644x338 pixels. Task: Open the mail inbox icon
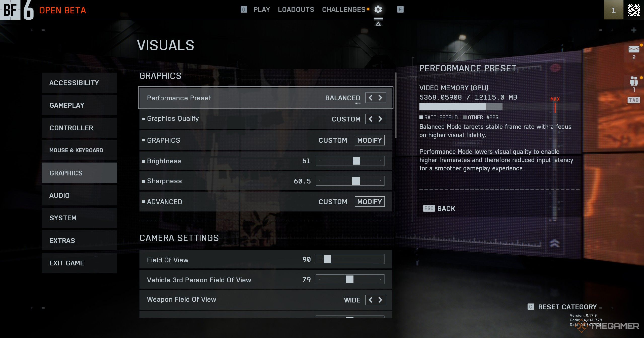coord(634,49)
